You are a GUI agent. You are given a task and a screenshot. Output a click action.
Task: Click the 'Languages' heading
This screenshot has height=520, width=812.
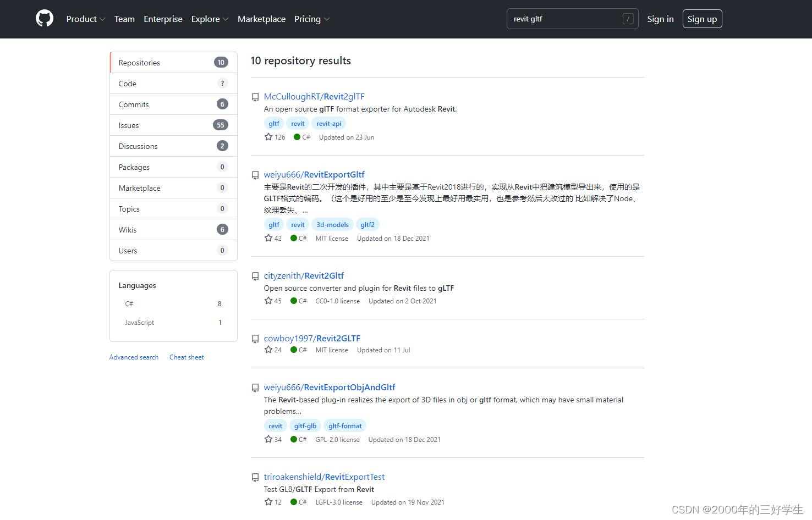click(x=137, y=285)
